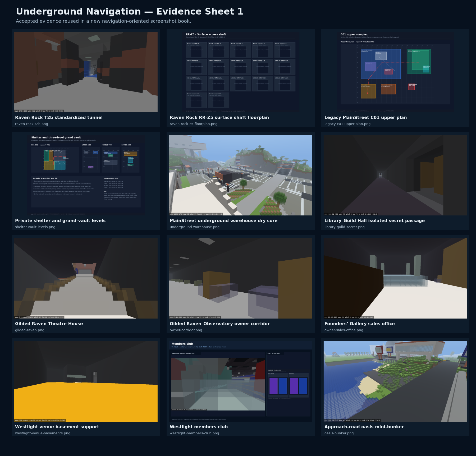
Task: Open the Gilded Raven–Observatory owner corridor screenshot
Action: click(x=241, y=278)
